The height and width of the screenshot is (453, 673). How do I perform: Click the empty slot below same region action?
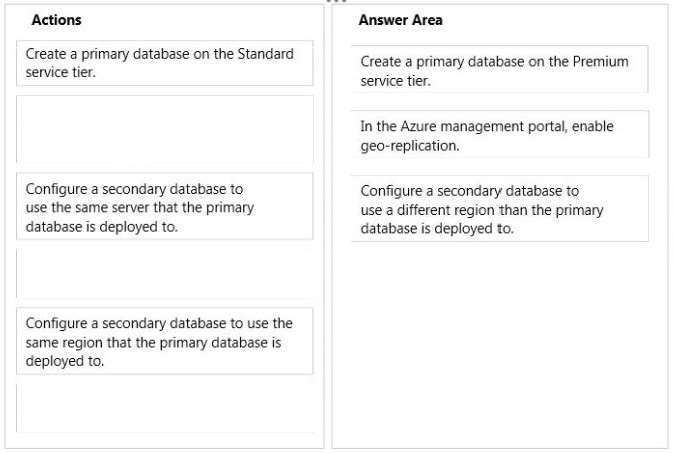click(x=165, y=408)
